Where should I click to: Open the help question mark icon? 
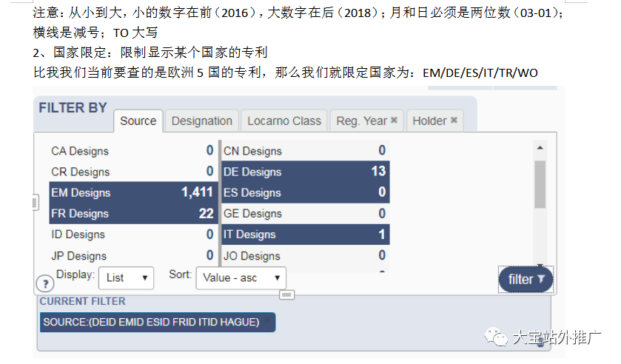(44, 283)
